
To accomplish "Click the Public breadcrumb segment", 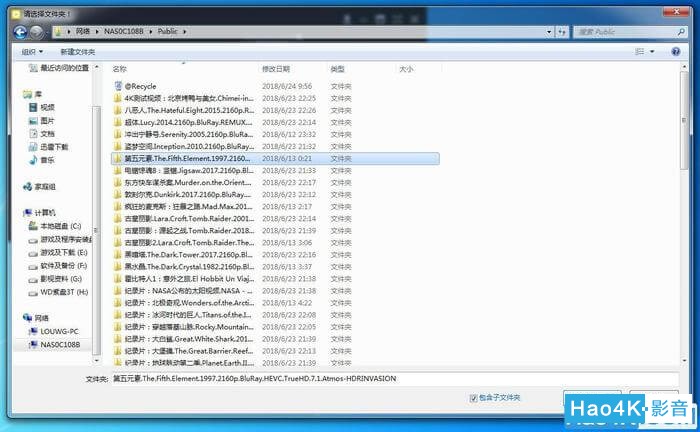I will coord(167,31).
